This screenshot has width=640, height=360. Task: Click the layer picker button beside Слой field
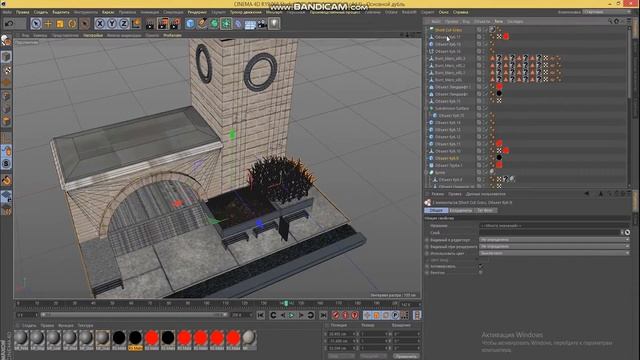click(627, 232)
